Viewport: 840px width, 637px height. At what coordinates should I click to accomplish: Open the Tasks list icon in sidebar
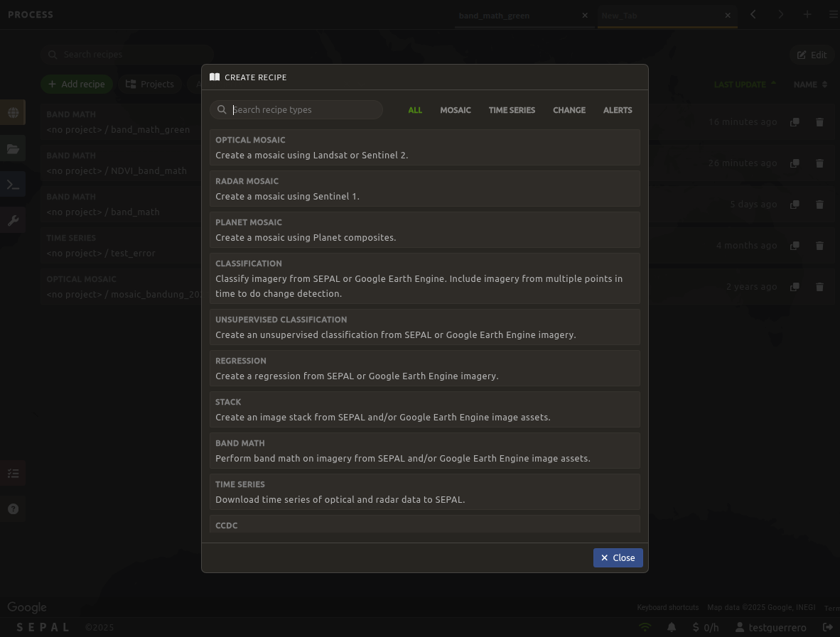[x=13, y=473]
